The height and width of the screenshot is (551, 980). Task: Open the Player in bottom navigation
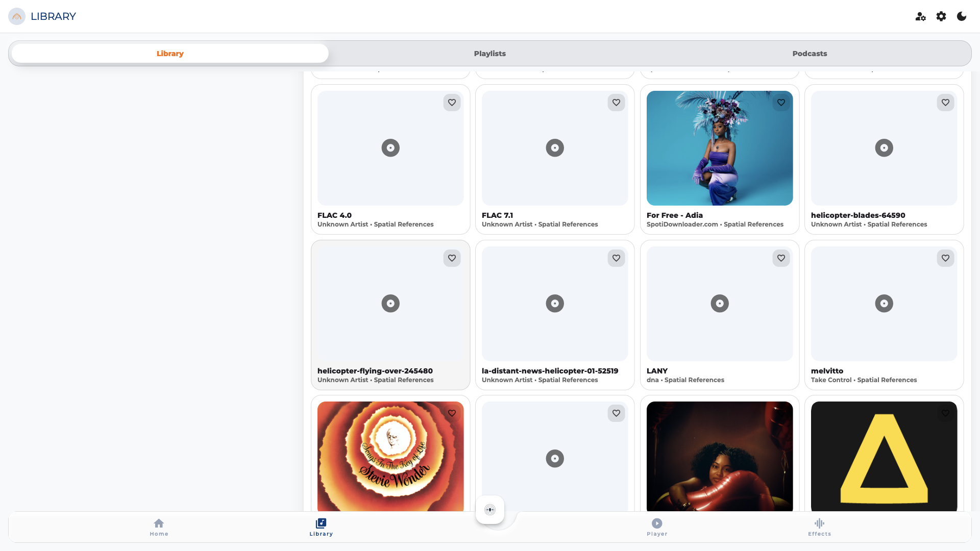click(x=657, y=527)
